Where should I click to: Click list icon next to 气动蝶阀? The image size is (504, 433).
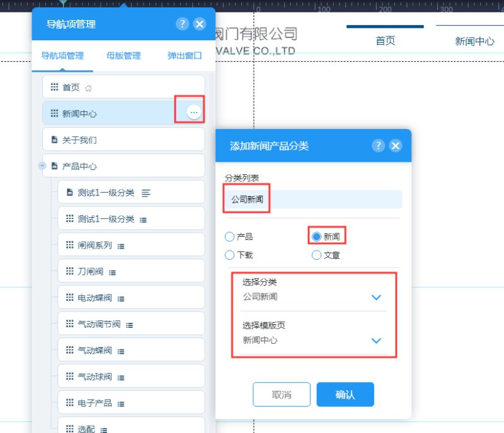click(x=121, y=352)
